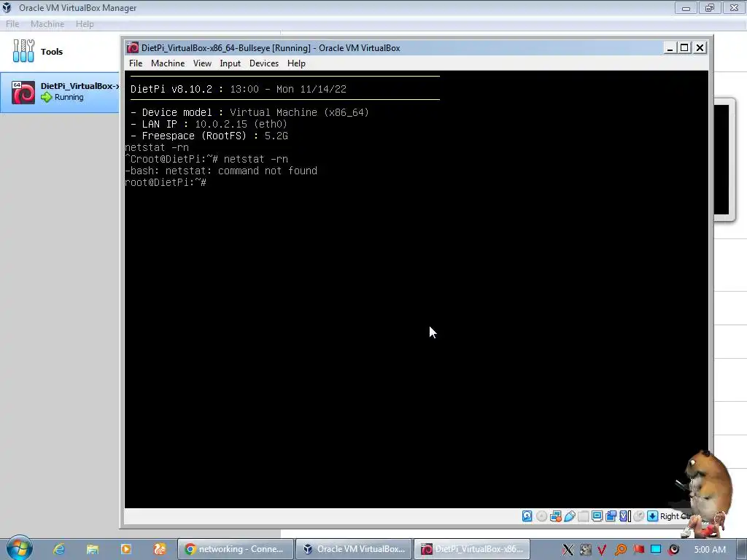Screen dimensions: 747x560
Task: Click the CPU virtualization V status icon
Action: point(624,516)
